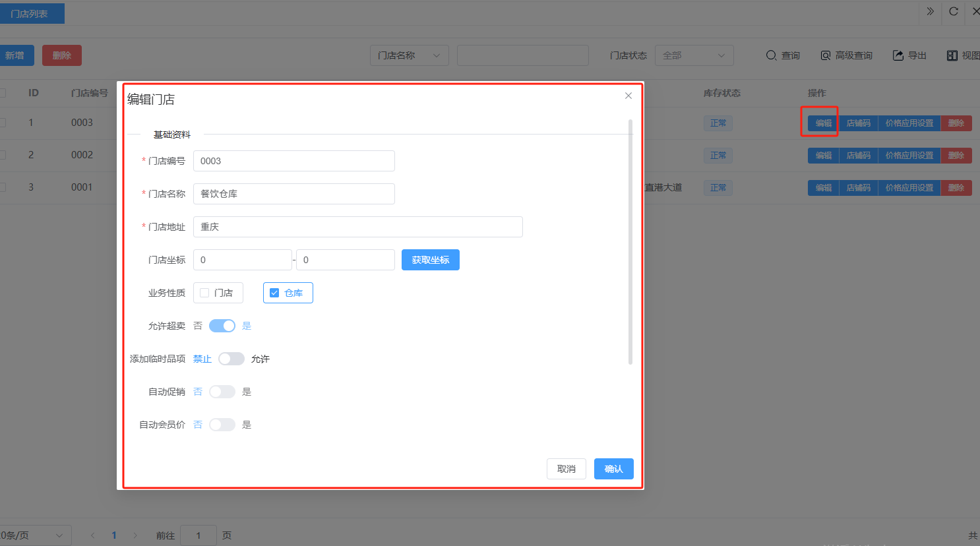Click the double-chevron expand icon
The height and width of the screenshot is (546, 980).
930,11
